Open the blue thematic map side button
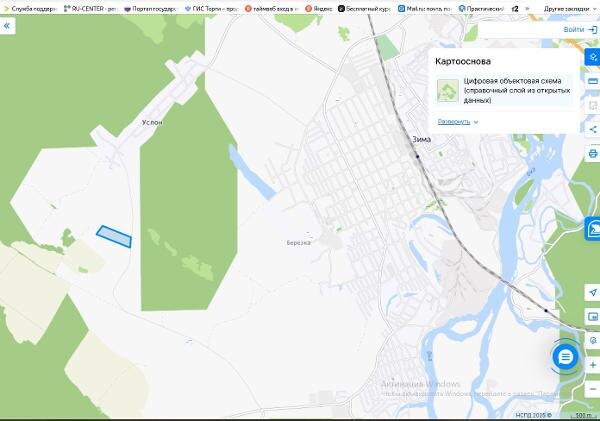 tap(592, 229)
